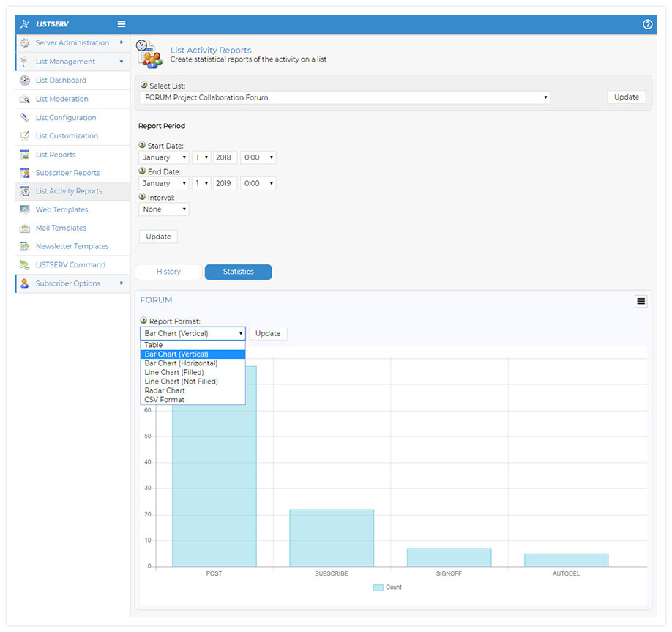Open the LISTSERV Command link
This screenshot has width=672, height=632.
tap(70, 265)
